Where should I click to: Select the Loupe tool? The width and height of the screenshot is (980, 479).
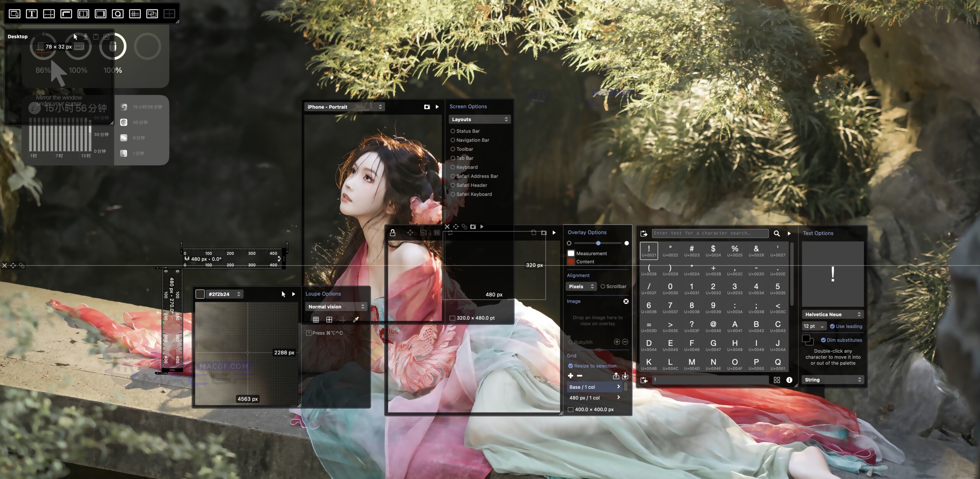[118, 13]
